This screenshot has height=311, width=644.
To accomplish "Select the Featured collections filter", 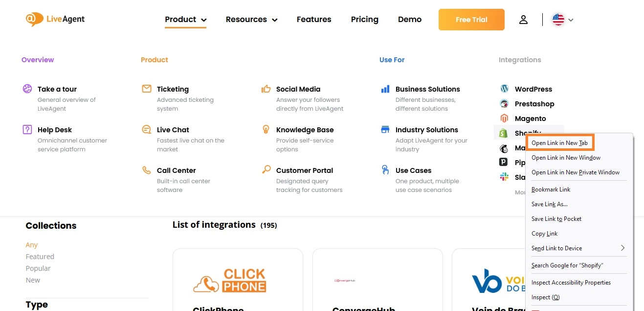I will tap(40, 256).
